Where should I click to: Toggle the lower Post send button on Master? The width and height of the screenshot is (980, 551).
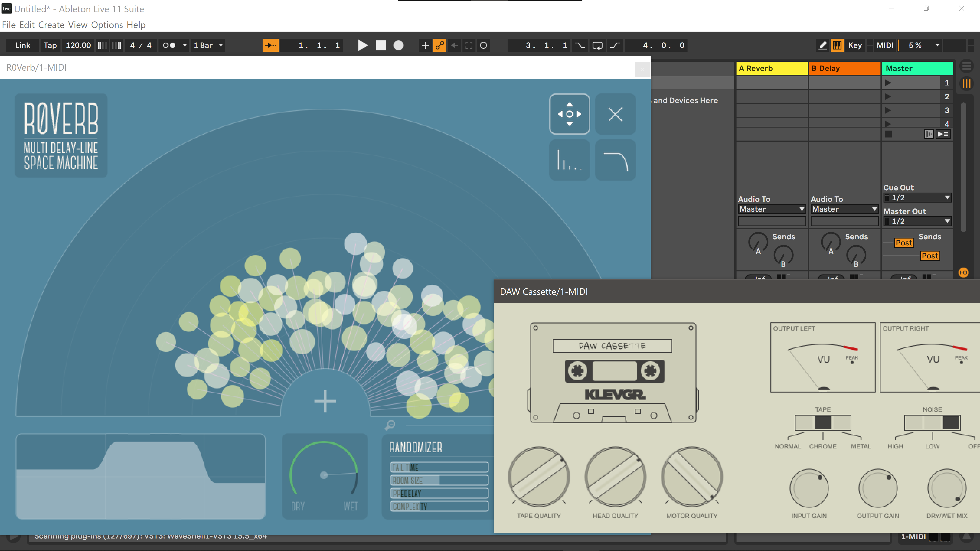click(930, 256)
